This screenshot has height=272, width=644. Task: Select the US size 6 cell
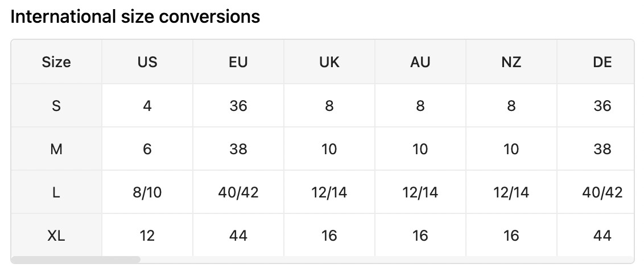[147, 149]
